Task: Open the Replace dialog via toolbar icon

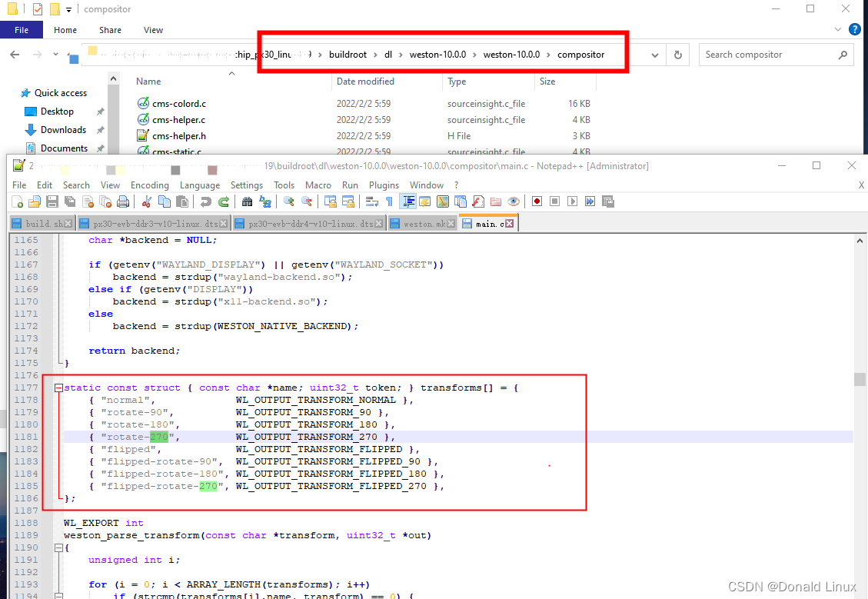Action: [x=265, y=201]
